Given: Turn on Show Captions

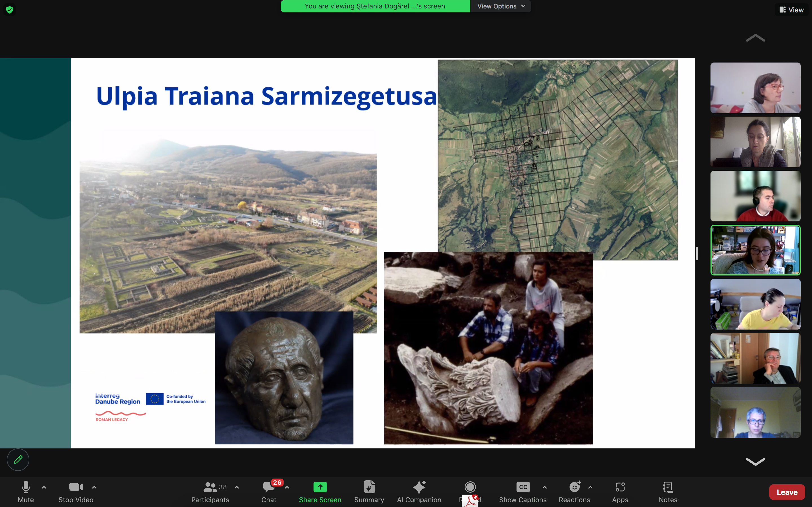Looking at the screenshot, I should 522,492.
